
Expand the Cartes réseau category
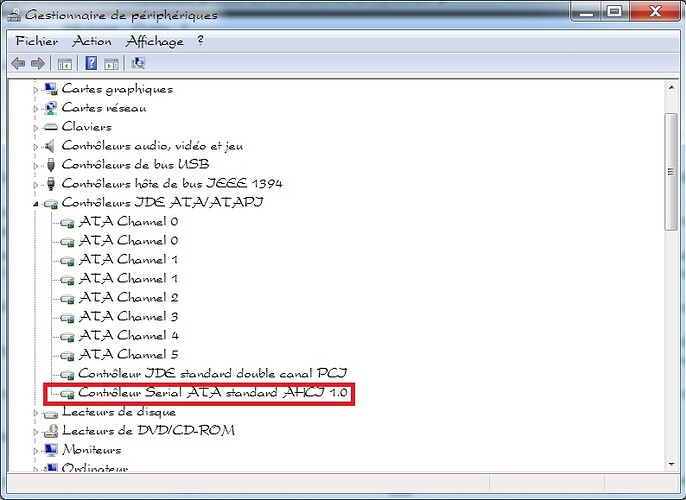tap(36, 108)
